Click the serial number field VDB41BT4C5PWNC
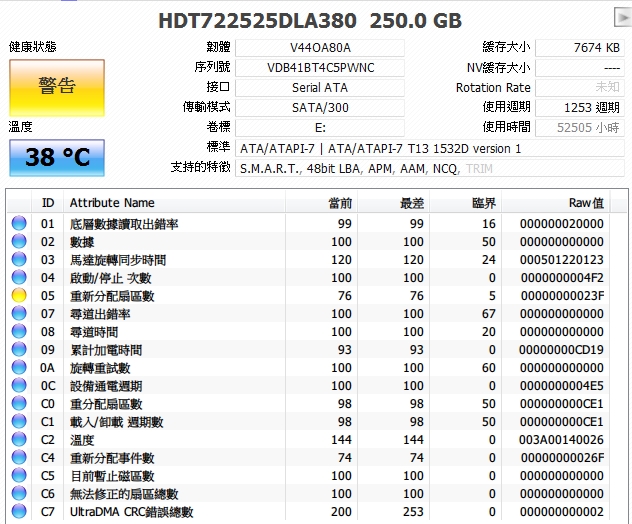The width and height of the screenshot is (632, 524). pos(320,67)
